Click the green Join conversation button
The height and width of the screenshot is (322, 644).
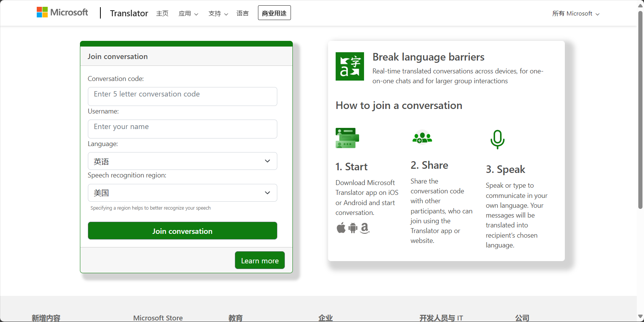[x=183, y=231]
